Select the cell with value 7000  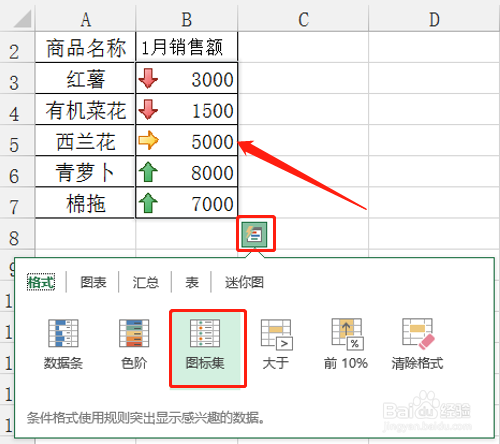click(187, 203)
